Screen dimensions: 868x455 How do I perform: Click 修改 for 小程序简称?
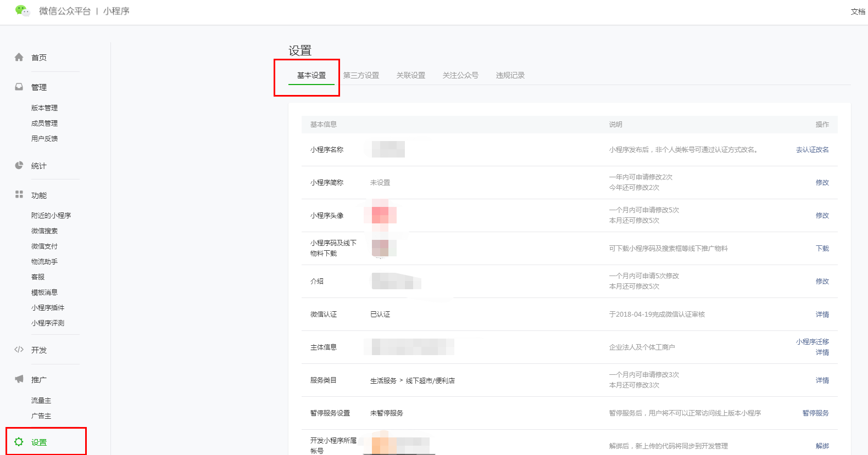pyautogui.click(x=822, y=183)
